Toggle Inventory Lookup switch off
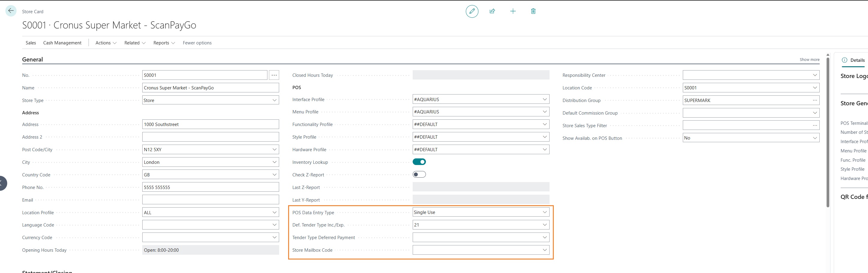The height and width of the screenshot is (273, 868). click(x=419, y=162)
